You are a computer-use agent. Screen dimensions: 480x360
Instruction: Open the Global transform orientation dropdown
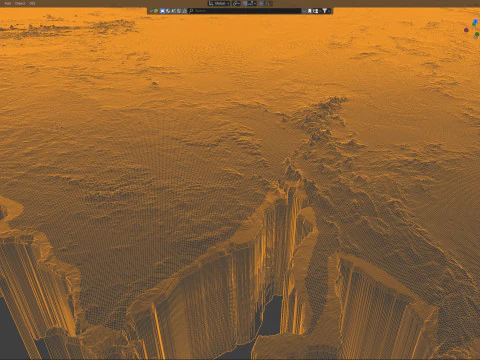tap(219, 3)
